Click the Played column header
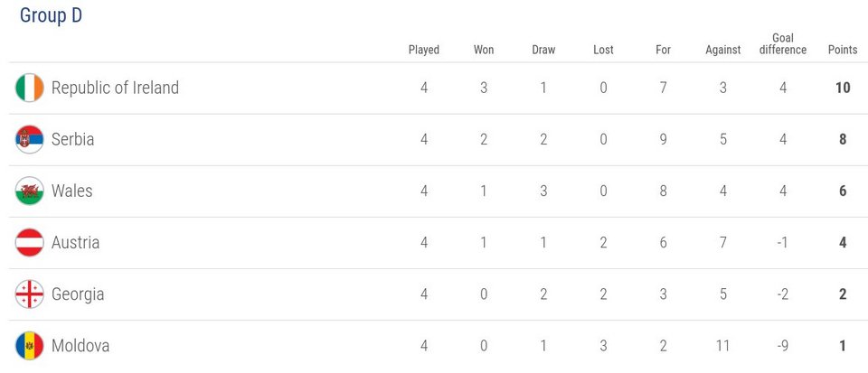The width and height of the screenshot is (868, 373). pyautogui.click(x=424, y=50)
